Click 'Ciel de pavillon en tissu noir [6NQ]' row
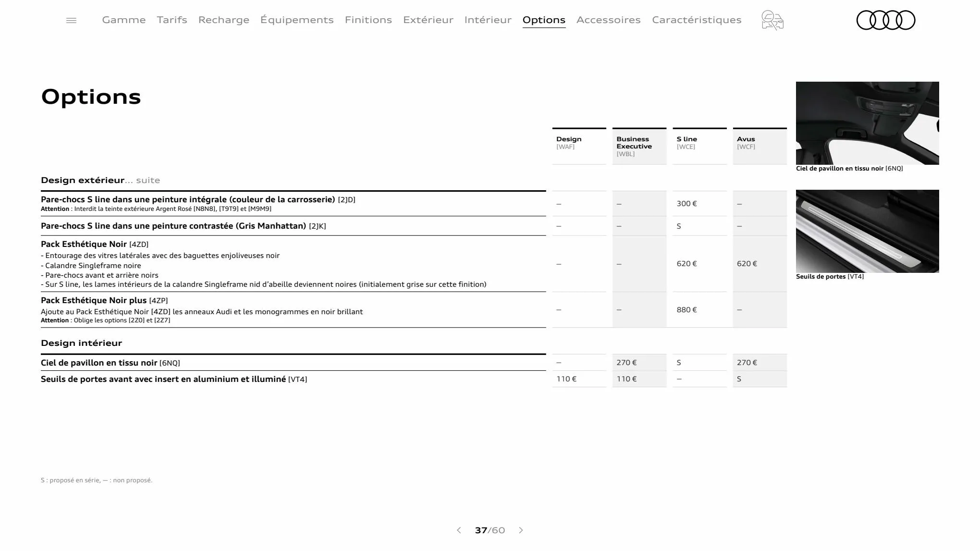 [x=294, y=363]
